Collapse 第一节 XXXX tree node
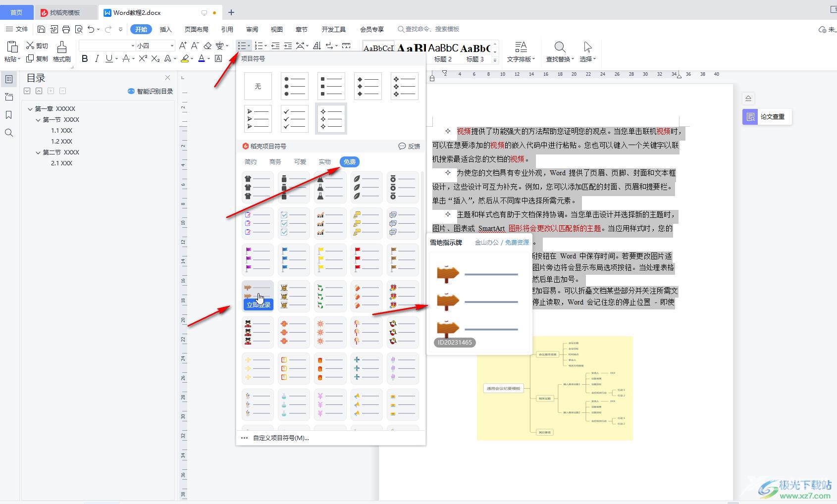Image resolution: width=837 pixels, height=504 pixels. 38,120
